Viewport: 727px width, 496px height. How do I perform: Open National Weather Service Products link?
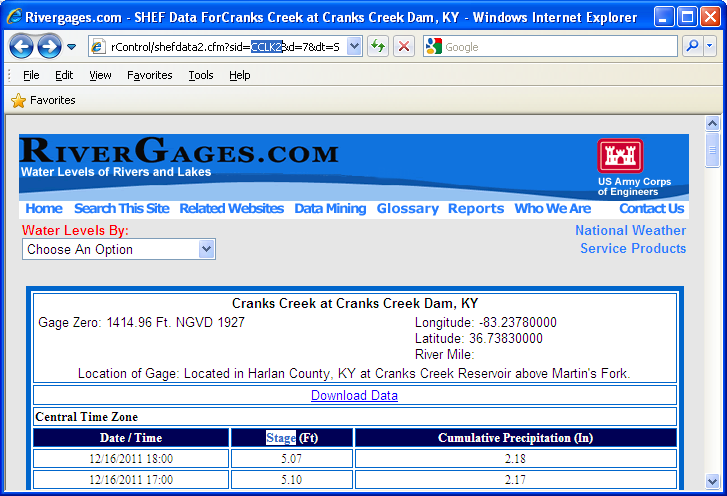[x=631, y=239]
